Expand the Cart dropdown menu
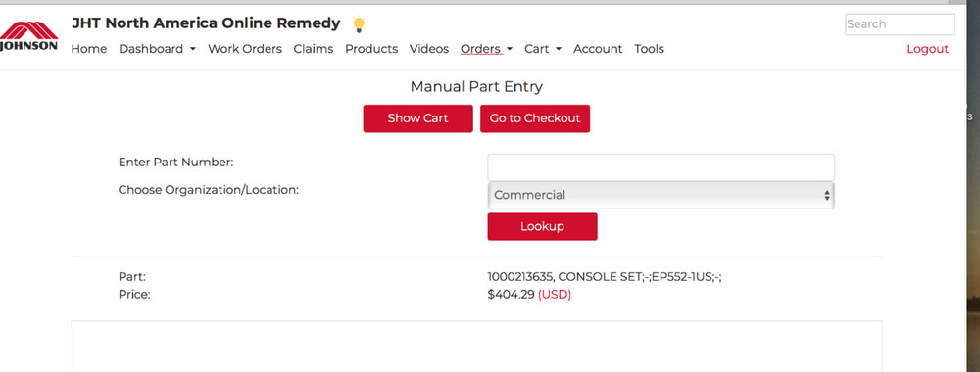This screenshot has width=980, height=372. click(543, 49)
